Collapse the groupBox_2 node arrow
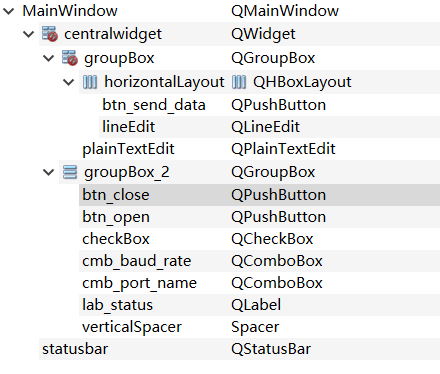Image resolution: width=440 pixels, height=374 pixels. click(x=49, y=172)
